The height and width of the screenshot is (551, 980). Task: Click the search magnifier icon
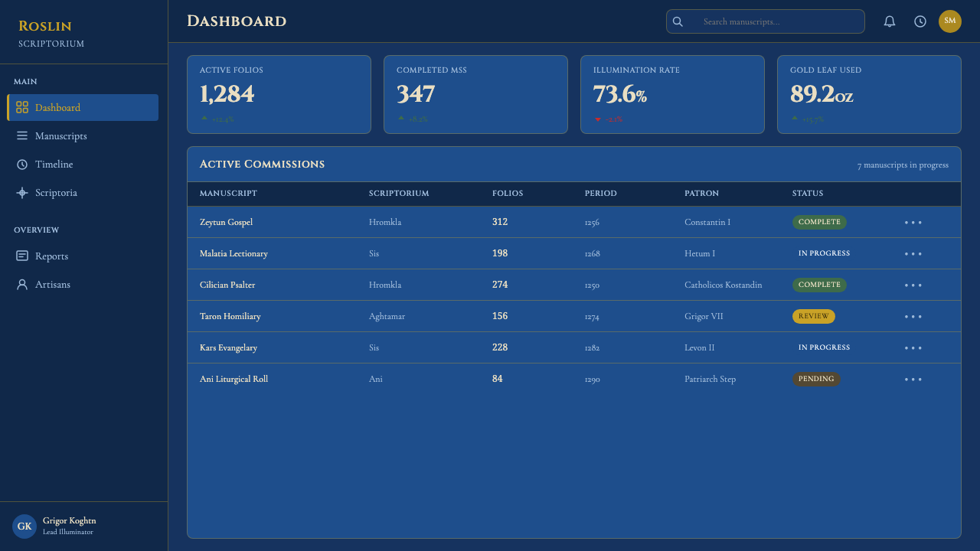pos(678,21)
